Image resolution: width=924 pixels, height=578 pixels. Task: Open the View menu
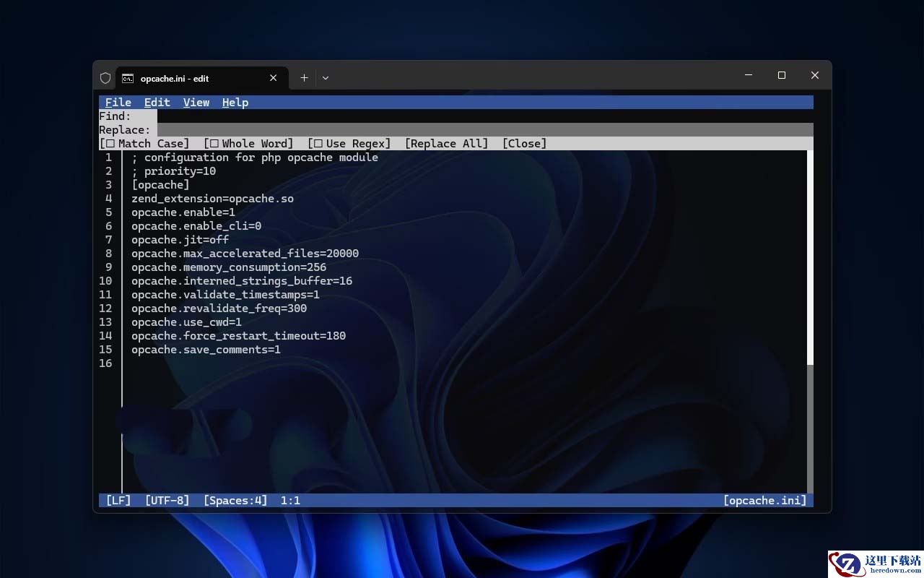[x=196, y=103]
